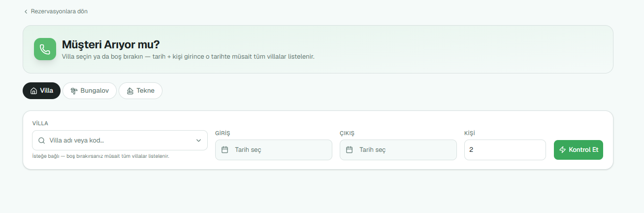This screenshot has height=213, width=644.
Task: Click the lightning bolt icon on Kontrol Et
Action: pyautogui.click(x=563, y=150)
